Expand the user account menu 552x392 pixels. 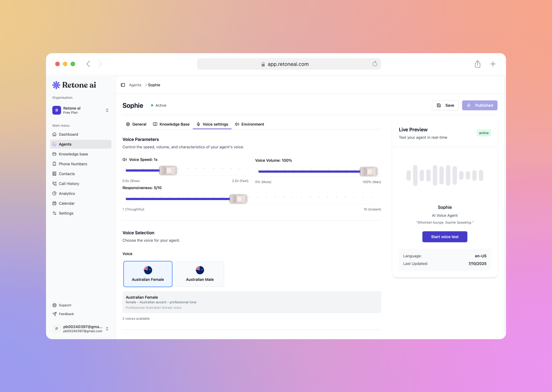point(107,329)
